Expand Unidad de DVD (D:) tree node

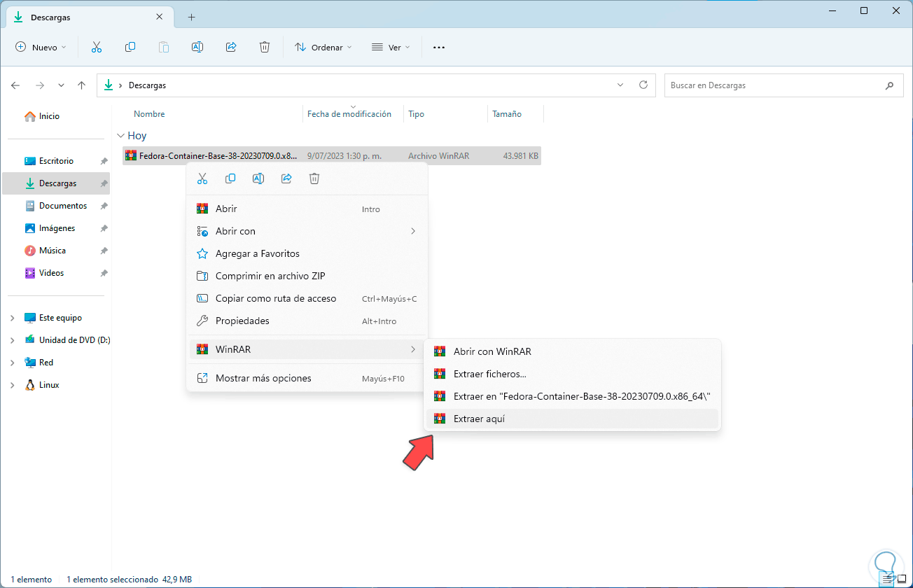point(12,340)
